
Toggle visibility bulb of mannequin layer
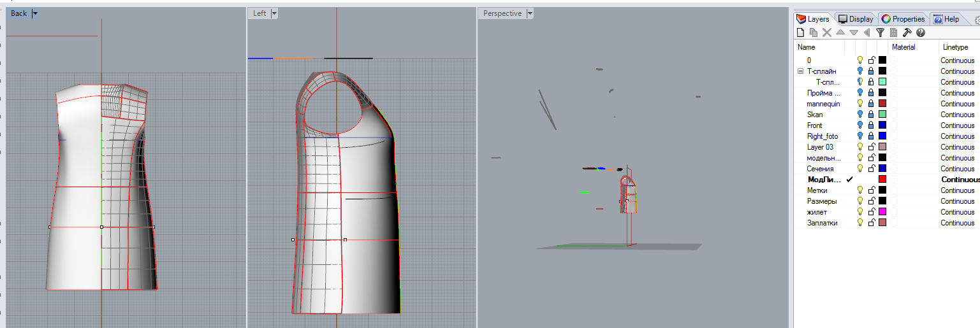[860, 104]
